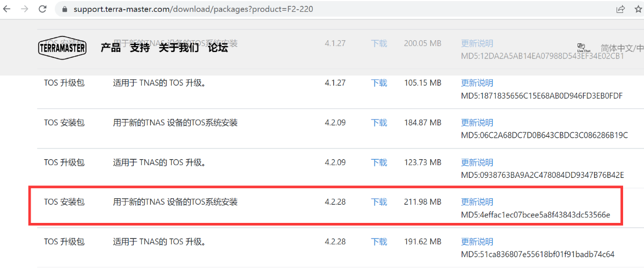This screenshot has width=644, height=269.
Task: Click 下载 for the 184.87 MB install package
Action: pyautogui.click(x=379, y=123)
